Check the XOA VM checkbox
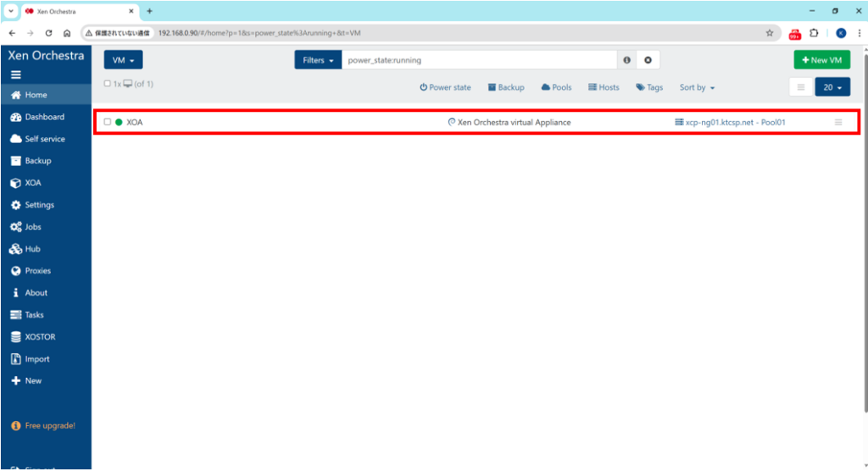 coord(108,122)
